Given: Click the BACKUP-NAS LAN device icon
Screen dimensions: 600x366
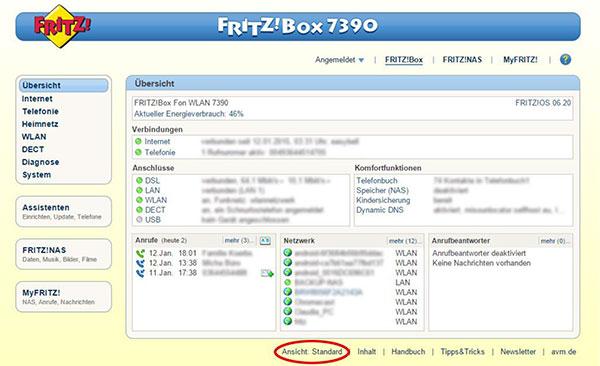Looking at the screenshot, I should [x=288, y=283].
